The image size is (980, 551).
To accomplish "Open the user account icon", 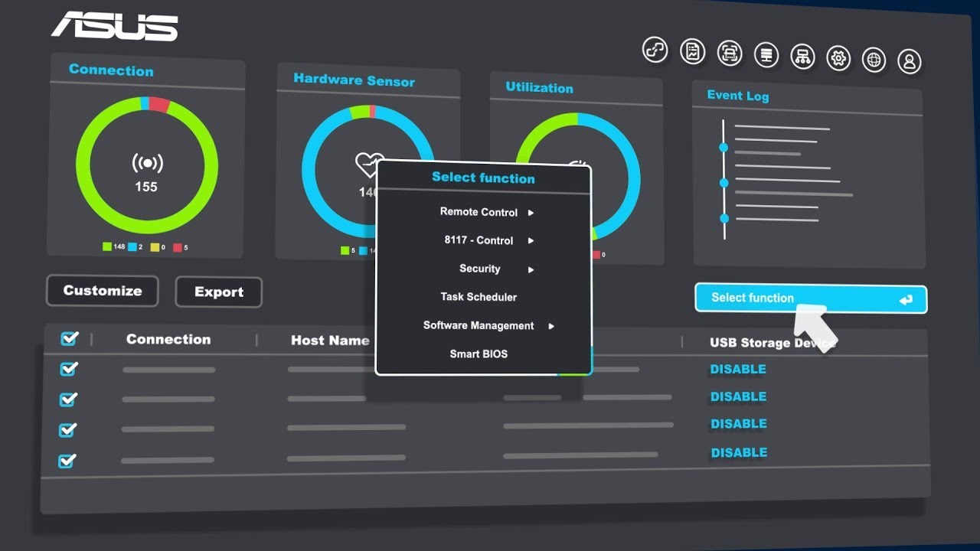I will tap(909, 60).
